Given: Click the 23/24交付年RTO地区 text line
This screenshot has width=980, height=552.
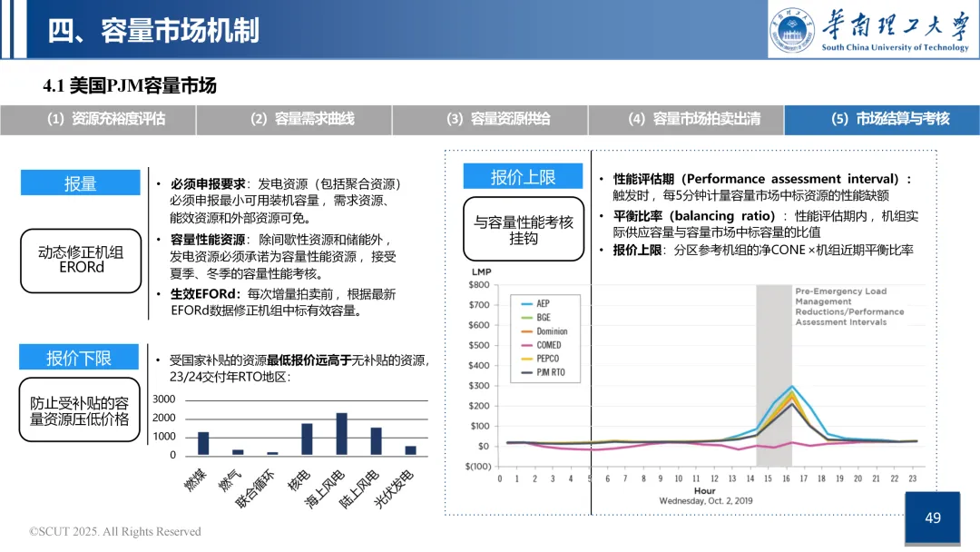Looking at the screenshot, I should click(230, 377).
